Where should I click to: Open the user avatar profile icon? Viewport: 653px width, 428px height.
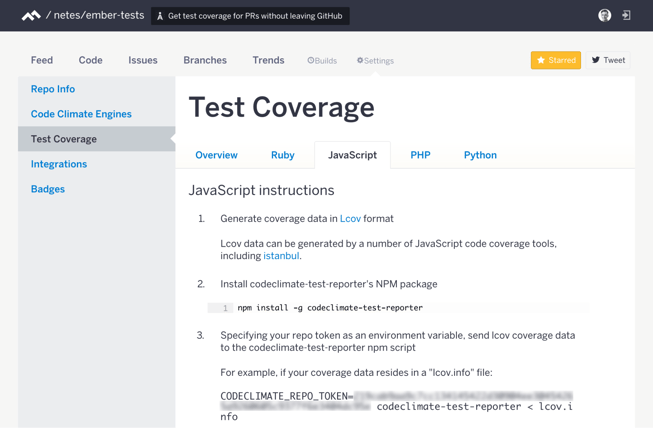point(604,16)
